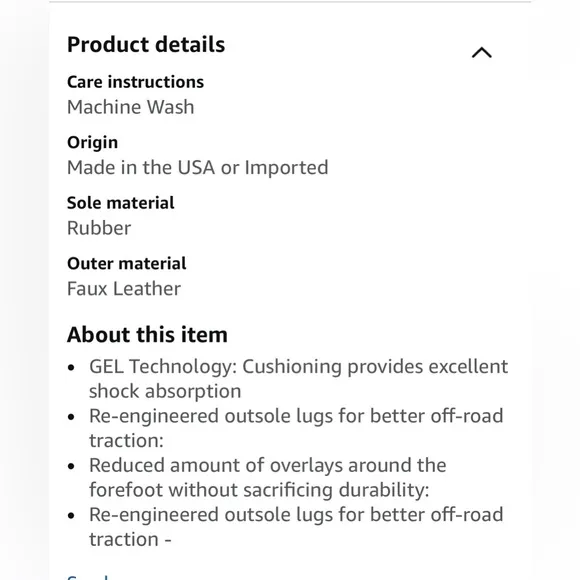The height and width of the screenshot is (580, 580).
Task: Click the Sole material label
Action: pyautogui.click(x=121, y=203)
